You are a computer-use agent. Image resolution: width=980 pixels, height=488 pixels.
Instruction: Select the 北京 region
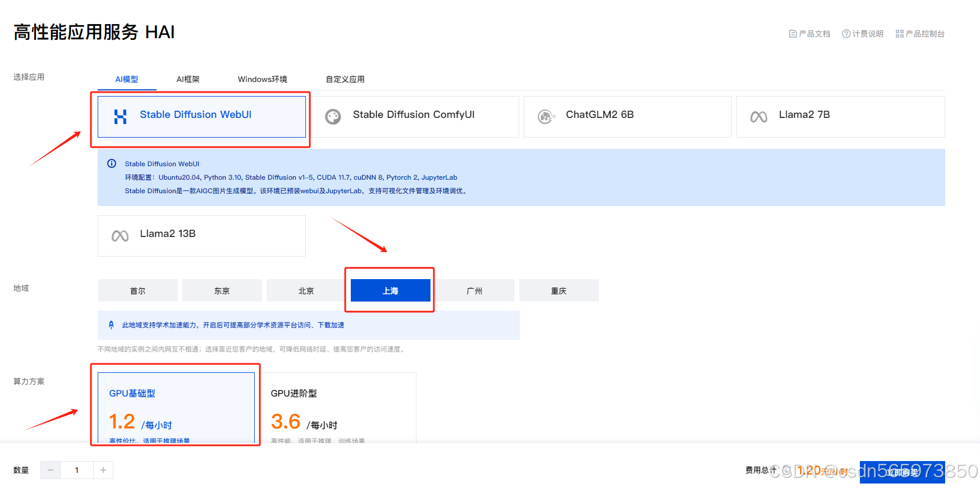[306, 290]
